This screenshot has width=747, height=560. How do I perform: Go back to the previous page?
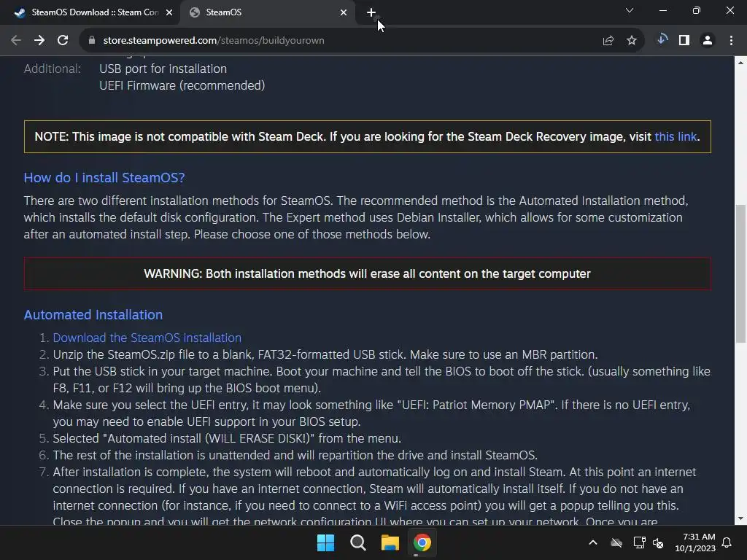click(16, 41)
